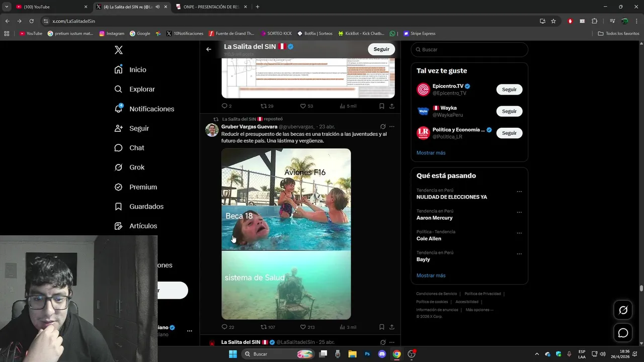Open account menu dots at sidebar bottom

[190, 331]
